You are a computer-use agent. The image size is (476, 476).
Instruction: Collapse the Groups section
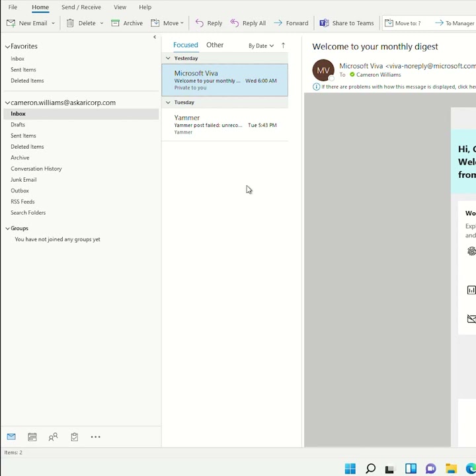click(7, 228)
